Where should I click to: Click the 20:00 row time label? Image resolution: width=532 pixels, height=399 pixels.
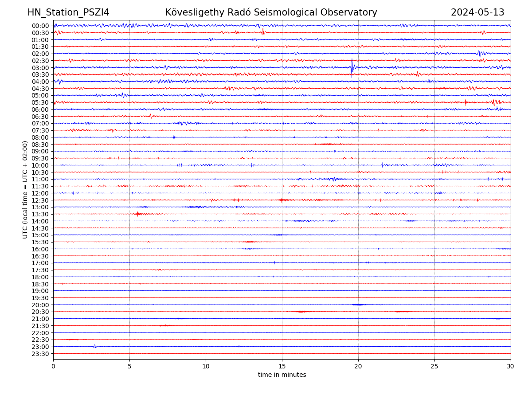(x=40, y=305)
